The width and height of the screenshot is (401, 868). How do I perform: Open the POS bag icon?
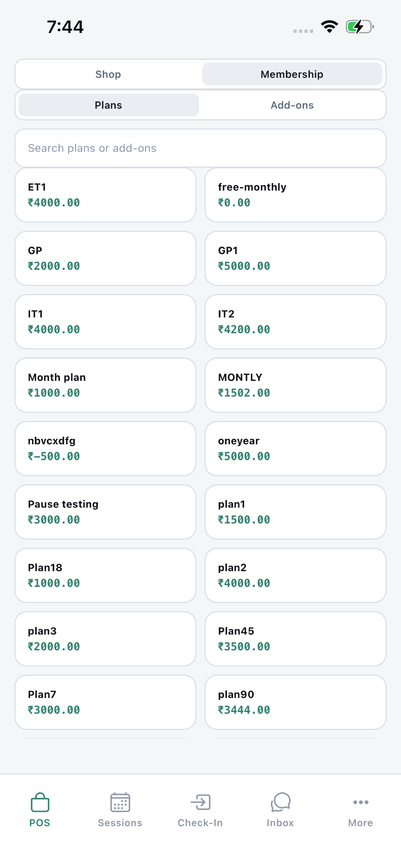[40, 802]
